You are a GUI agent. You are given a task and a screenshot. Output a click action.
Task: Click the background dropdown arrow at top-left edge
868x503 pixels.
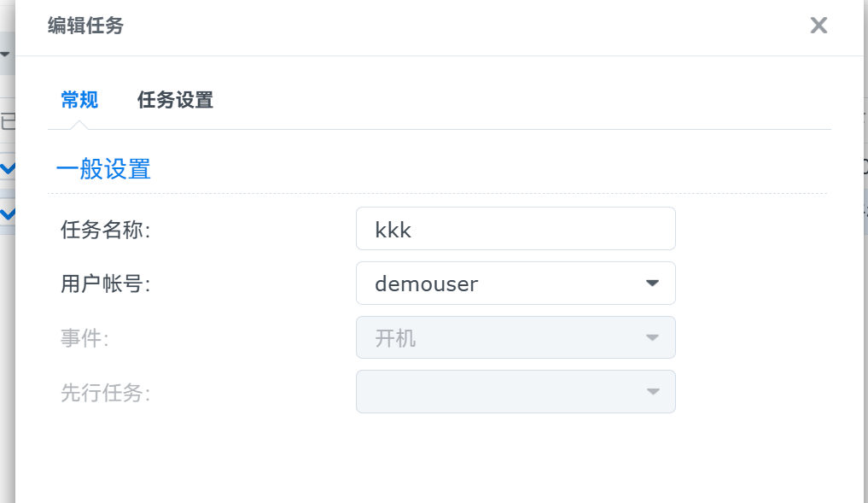[x=5, y=55]
